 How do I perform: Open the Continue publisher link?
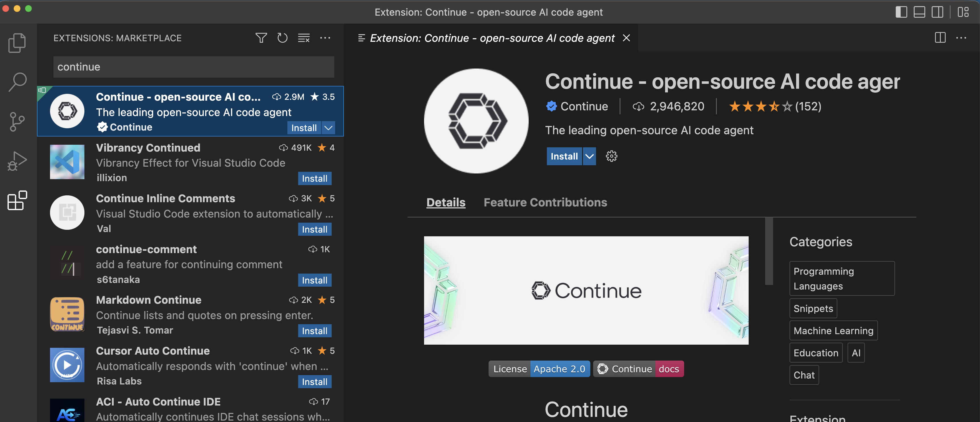(x=584, y=106)
